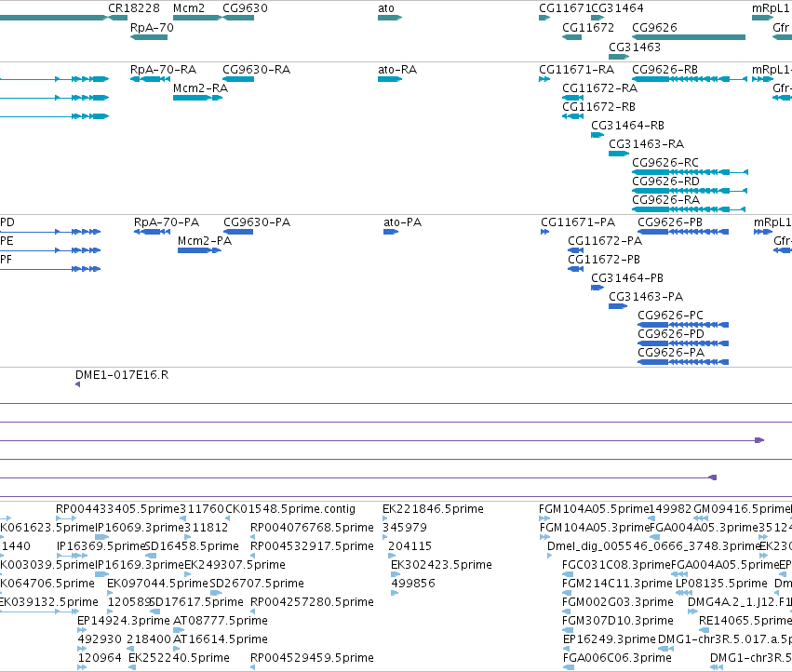Select the RP004257280.5prime EST label
Image resolution: width=792 pixels, height=672 pixels.
coord(312,602)
